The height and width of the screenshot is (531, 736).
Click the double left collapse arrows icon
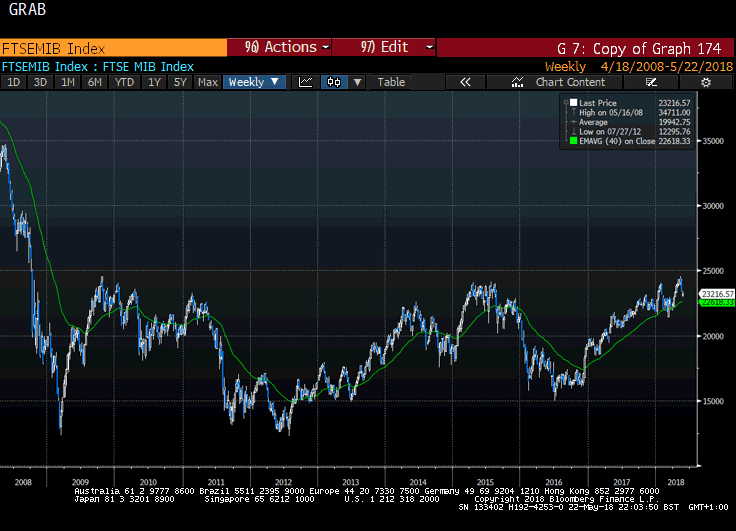[x=464, y=82]
